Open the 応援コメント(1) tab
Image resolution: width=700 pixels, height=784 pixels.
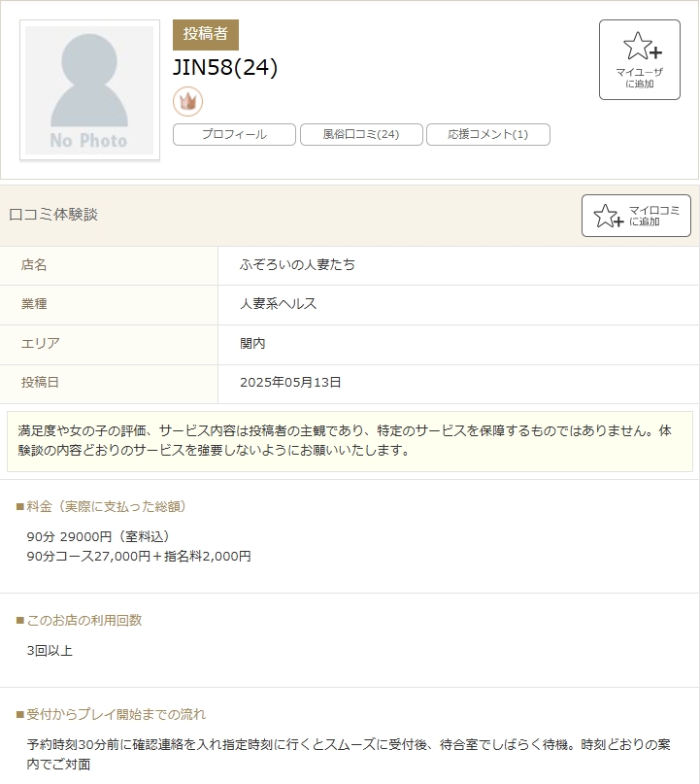point(487,134)
